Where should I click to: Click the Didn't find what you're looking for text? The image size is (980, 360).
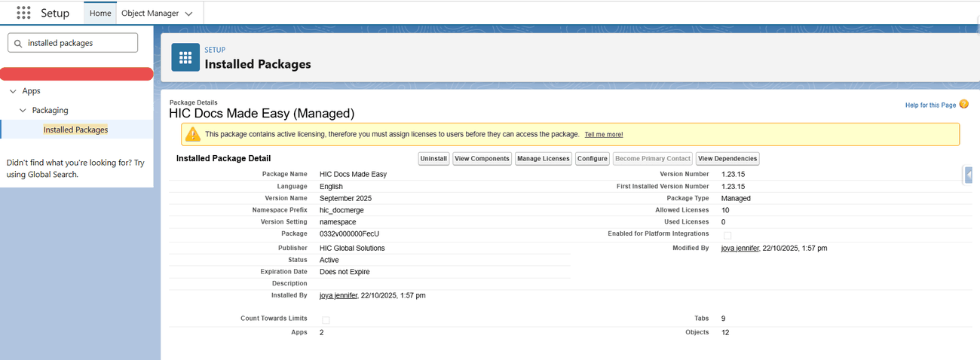click(x=75, y=168)
